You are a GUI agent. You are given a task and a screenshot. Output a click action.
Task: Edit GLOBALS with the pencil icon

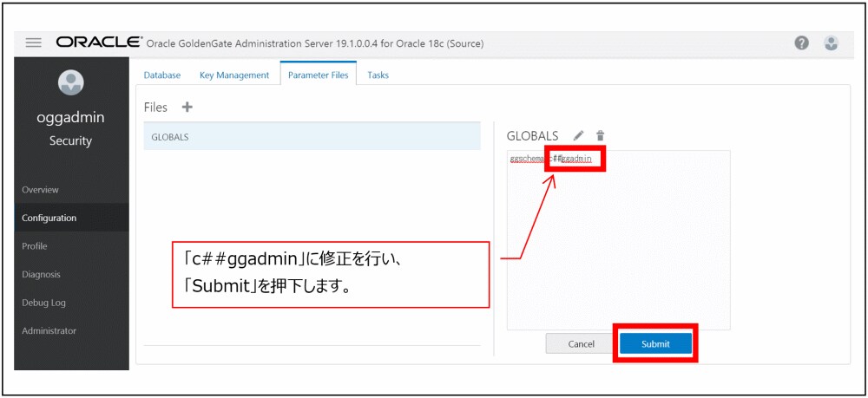[x=578, y=135]
